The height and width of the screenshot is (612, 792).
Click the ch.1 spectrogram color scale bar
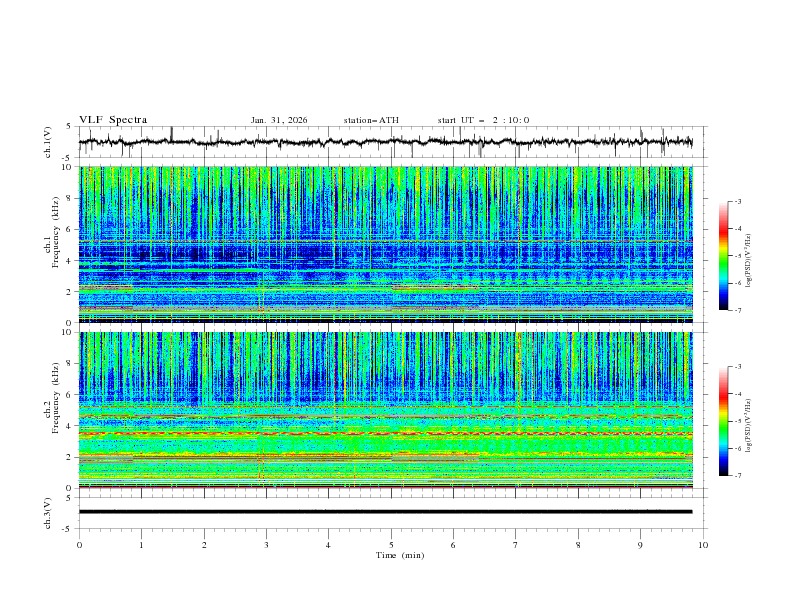click(723, 256)
